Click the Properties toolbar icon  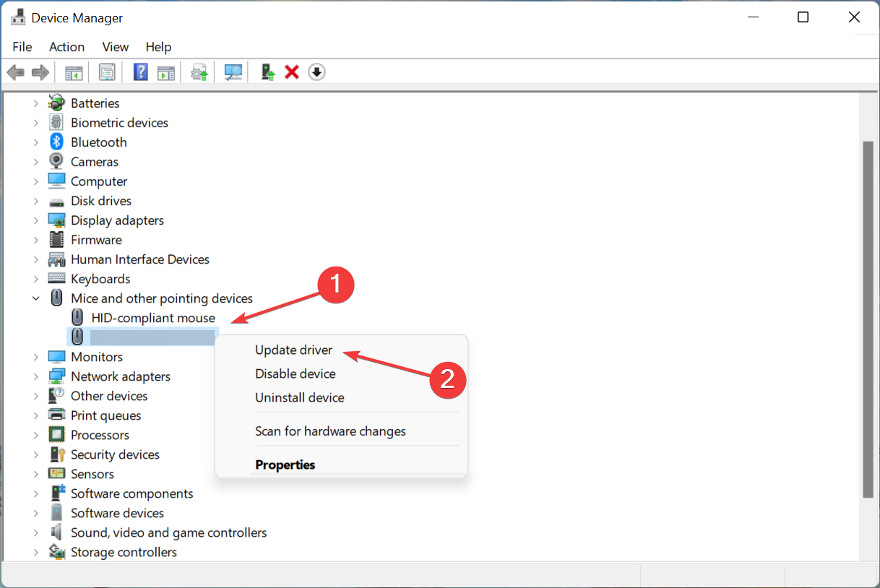click(x=107, y=72)
